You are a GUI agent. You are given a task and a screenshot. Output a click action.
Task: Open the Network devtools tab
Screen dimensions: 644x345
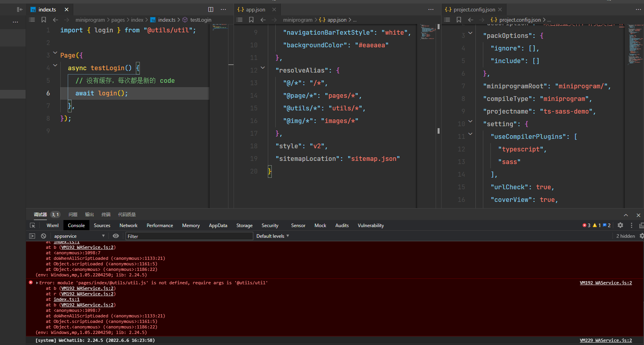click(x=128, y=226)
